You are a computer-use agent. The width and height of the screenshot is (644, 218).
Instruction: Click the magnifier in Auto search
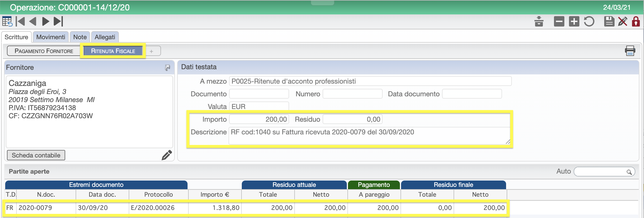(629, 172)
